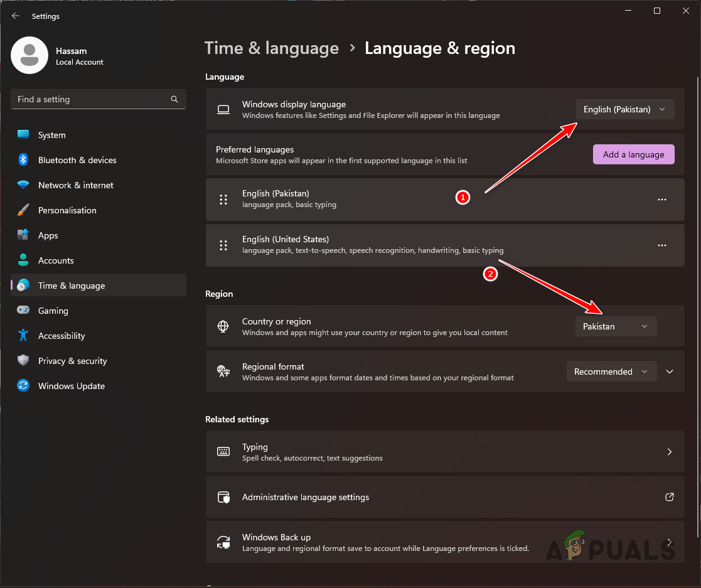Open options menu for English (United States)
701x588 pixels.
(661, 245)
